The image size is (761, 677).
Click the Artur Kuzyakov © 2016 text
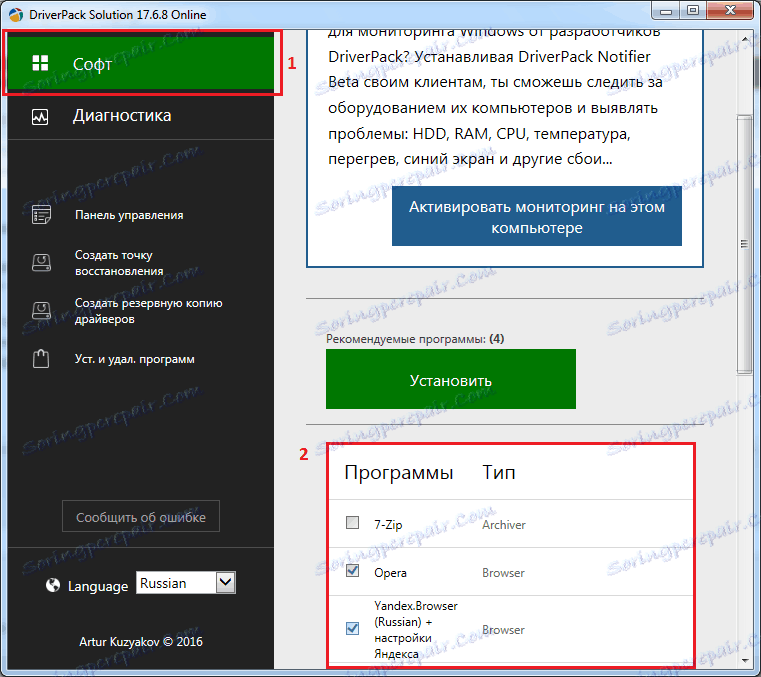(x=141, y=642)
